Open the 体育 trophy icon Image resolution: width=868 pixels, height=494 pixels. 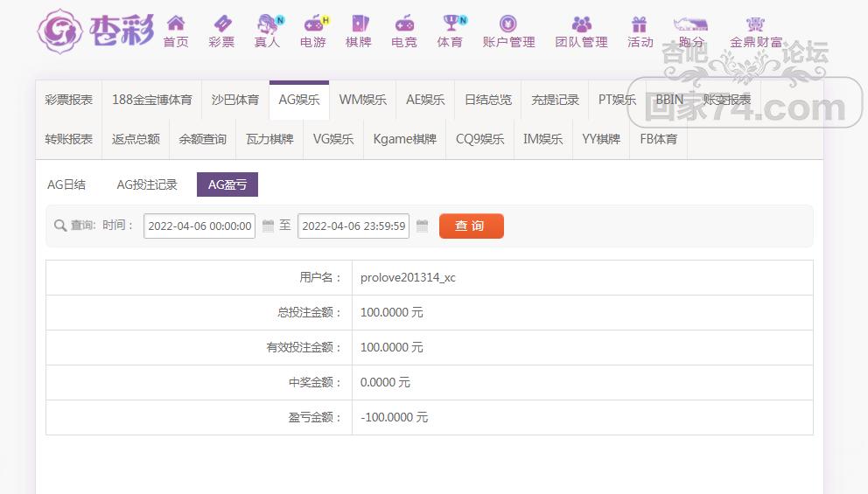(450, 24)
